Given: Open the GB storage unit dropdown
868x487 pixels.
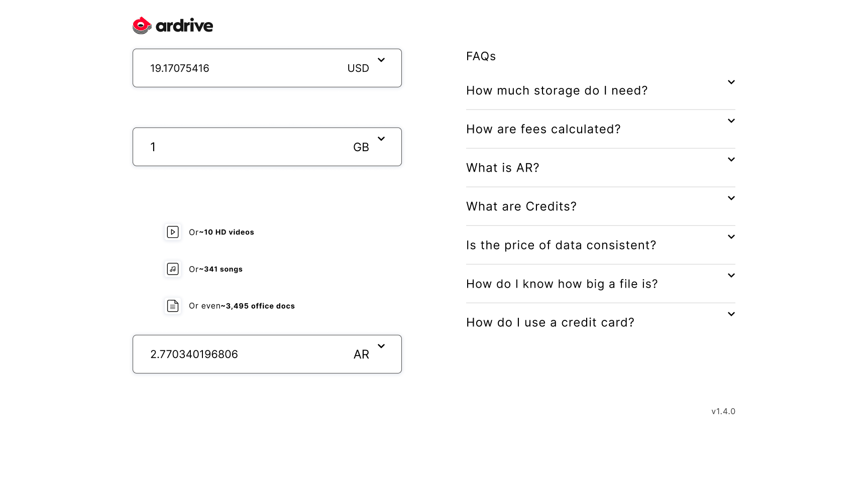Looking at the screenshot, I should [381, 139].
